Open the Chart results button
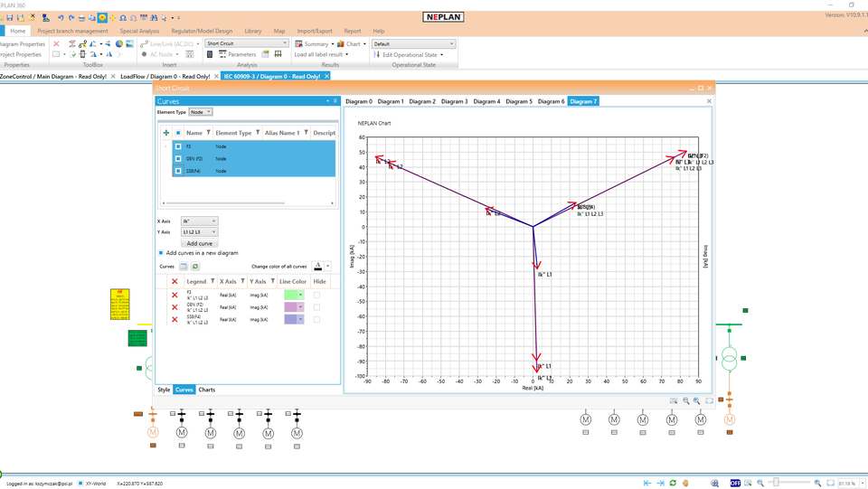Screen dimensions: 868x489 [x=349, y=43]
